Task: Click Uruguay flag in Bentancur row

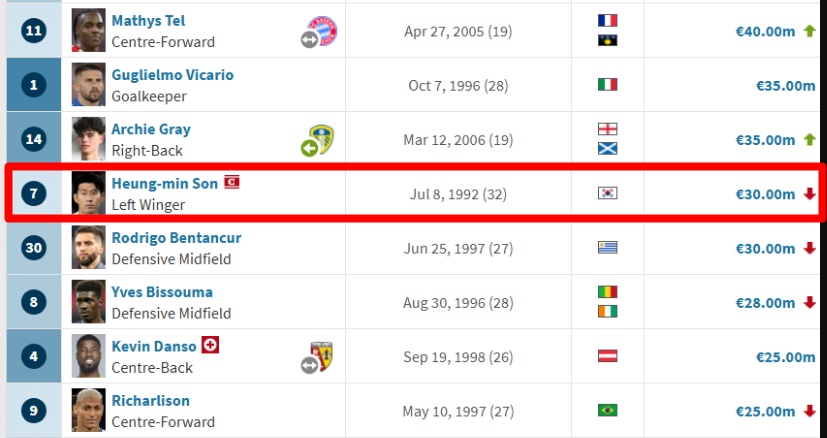Action: pyautogui.click(x=607, y=248)
